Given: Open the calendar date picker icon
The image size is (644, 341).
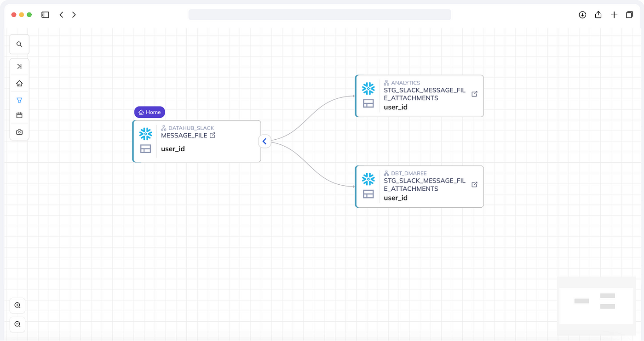Looking at the screenshot, I should point(19,115).
